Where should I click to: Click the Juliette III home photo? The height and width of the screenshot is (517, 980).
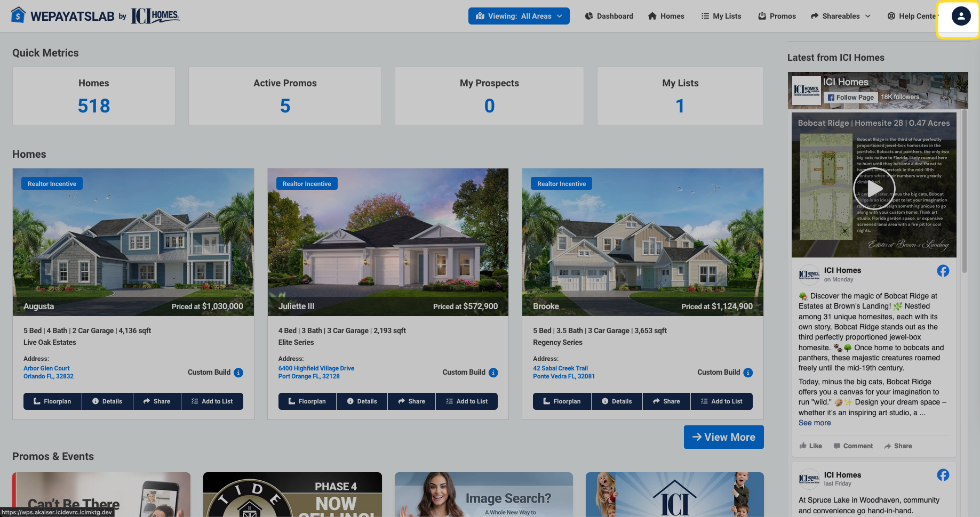(388, 243)
